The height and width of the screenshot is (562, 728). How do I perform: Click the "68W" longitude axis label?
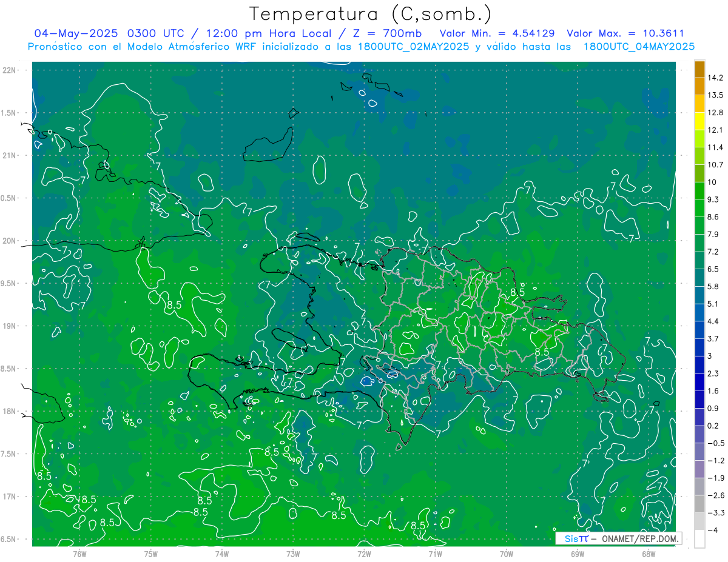pyautogui.click(x=649, y=554)
